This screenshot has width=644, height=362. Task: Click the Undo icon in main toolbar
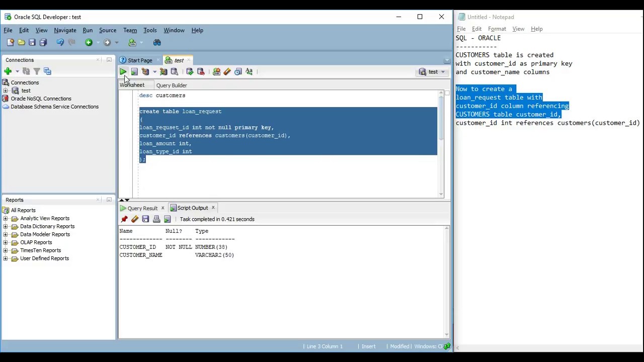coord(60,43)
